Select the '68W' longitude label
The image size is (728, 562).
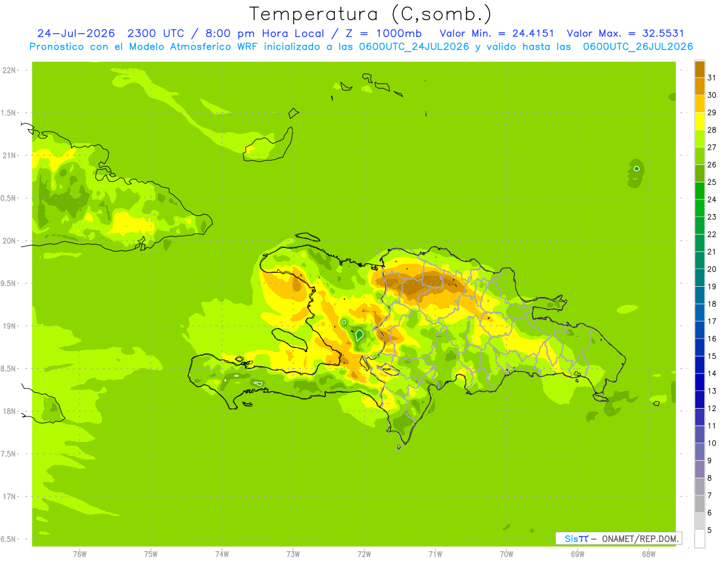point(649,554)
